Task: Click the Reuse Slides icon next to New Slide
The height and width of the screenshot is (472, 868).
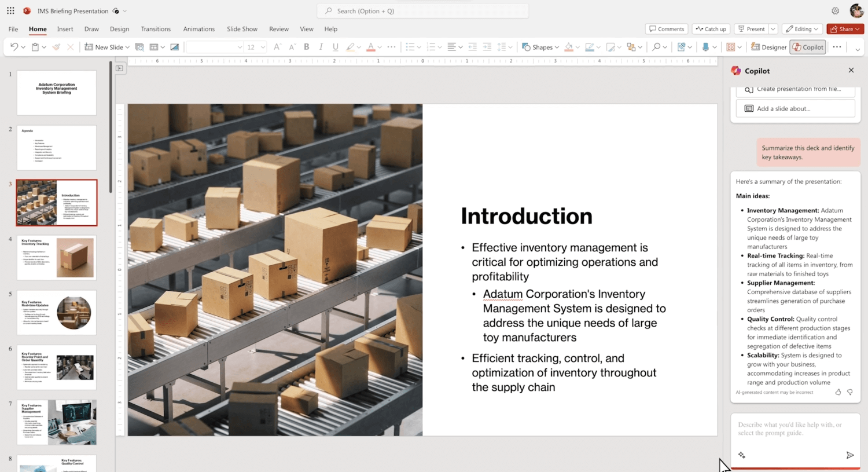Action: point(139,47)
